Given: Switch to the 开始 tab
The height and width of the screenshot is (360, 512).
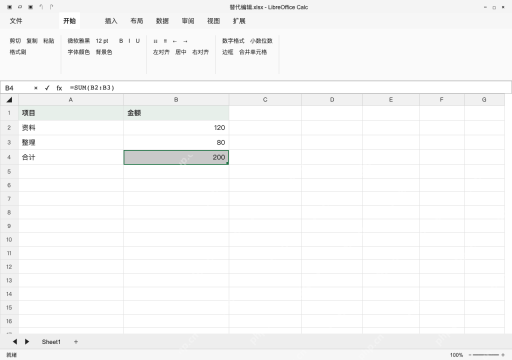Looking at the screenshot, I should [69, 21].
